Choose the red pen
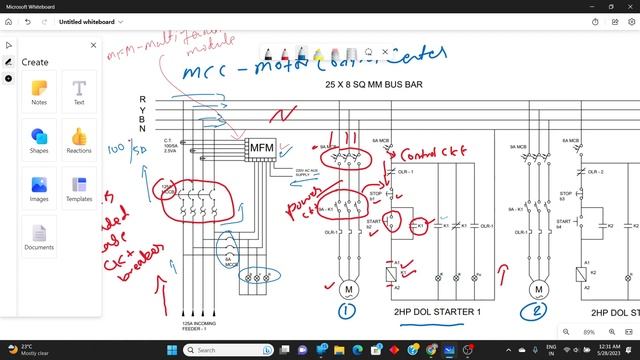The width and height of the screenshot is (640, 360). point(284,53)
